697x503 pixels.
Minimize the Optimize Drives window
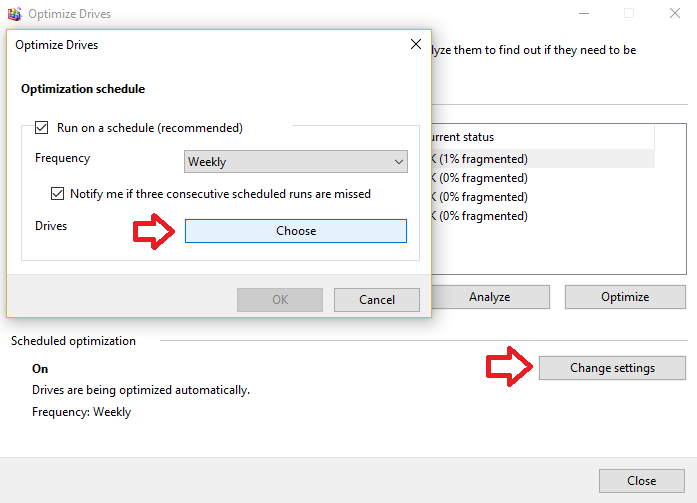(584, 13)
